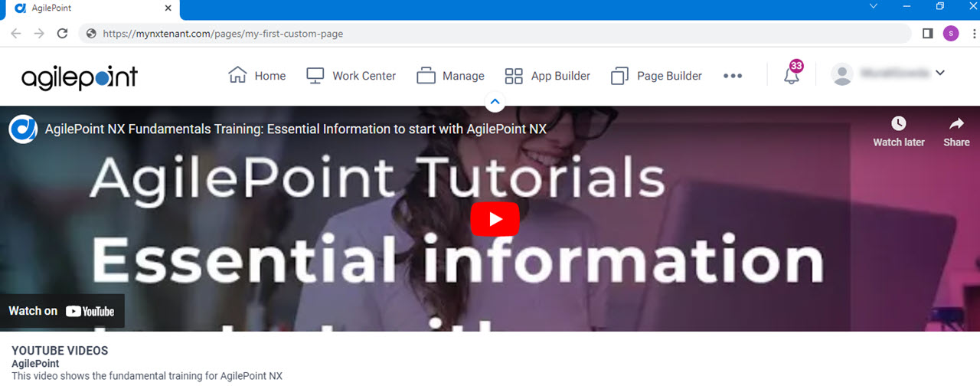The width and height of the screenshot is (980, 386).
Task: Close the AgilePoint browser tab
Action: (x=168, y=7)
